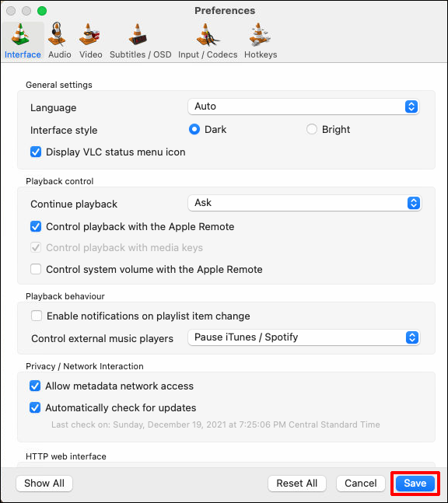Uncheck Automatically check for updates
Image resolution: width=448 pixels, height=503 pixels.
pyautogui.click(x=35, y=407)
